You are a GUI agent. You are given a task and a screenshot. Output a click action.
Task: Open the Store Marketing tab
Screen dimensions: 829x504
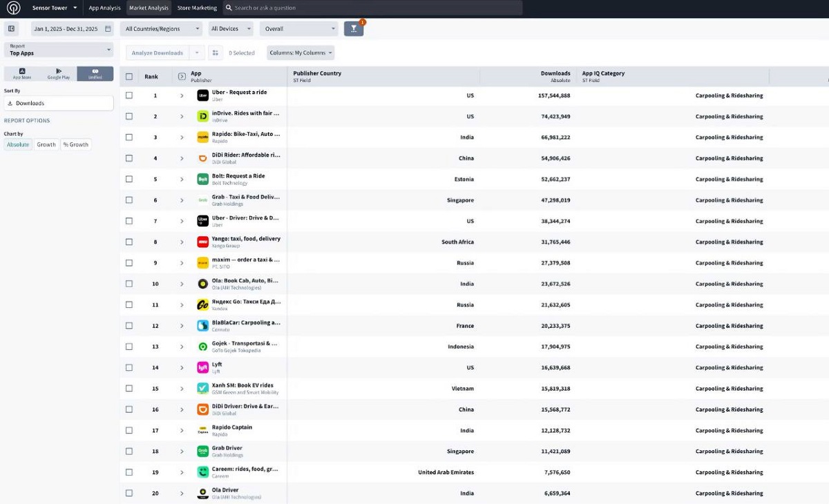(197, 8)
